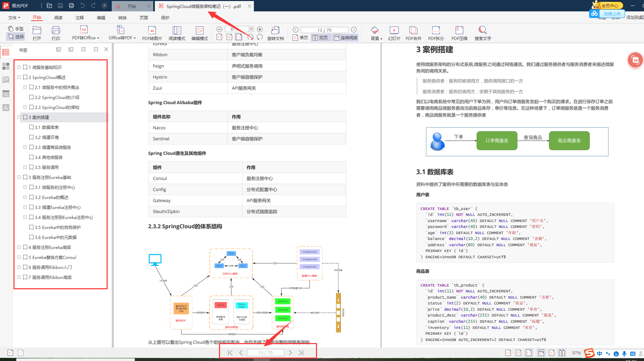The height and width of the screenshot is (361, 644).
Task: Zoom out with the minus button
Action: click(219, 29)
